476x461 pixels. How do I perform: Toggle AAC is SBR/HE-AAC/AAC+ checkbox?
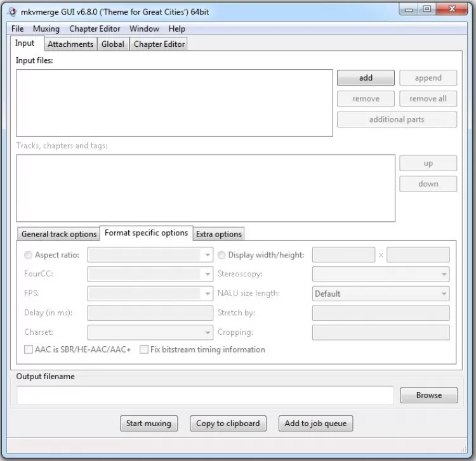click(x=29, y=349)
